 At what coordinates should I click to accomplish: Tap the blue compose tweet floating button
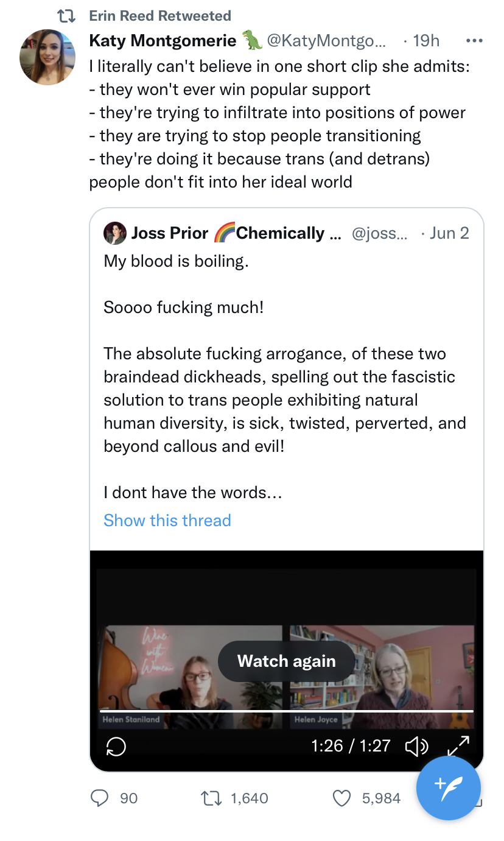tap(449, 788)
